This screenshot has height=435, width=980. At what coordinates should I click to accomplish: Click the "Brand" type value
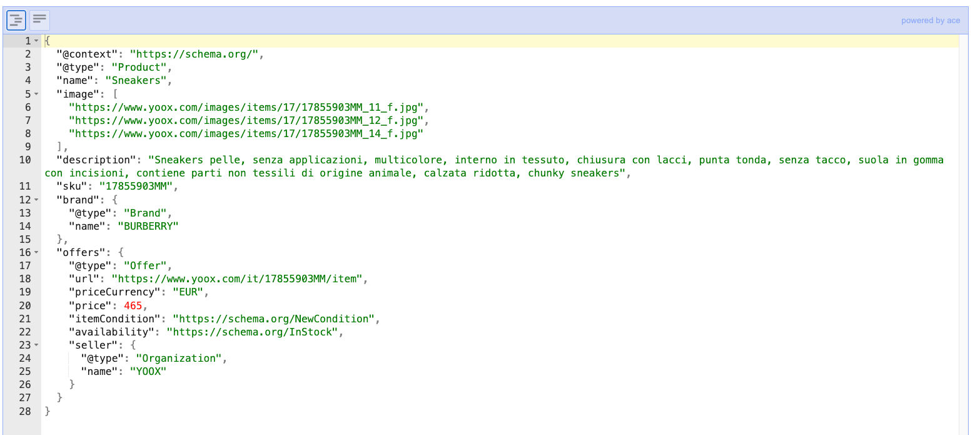pyautogui.click(x=145, y=213)
